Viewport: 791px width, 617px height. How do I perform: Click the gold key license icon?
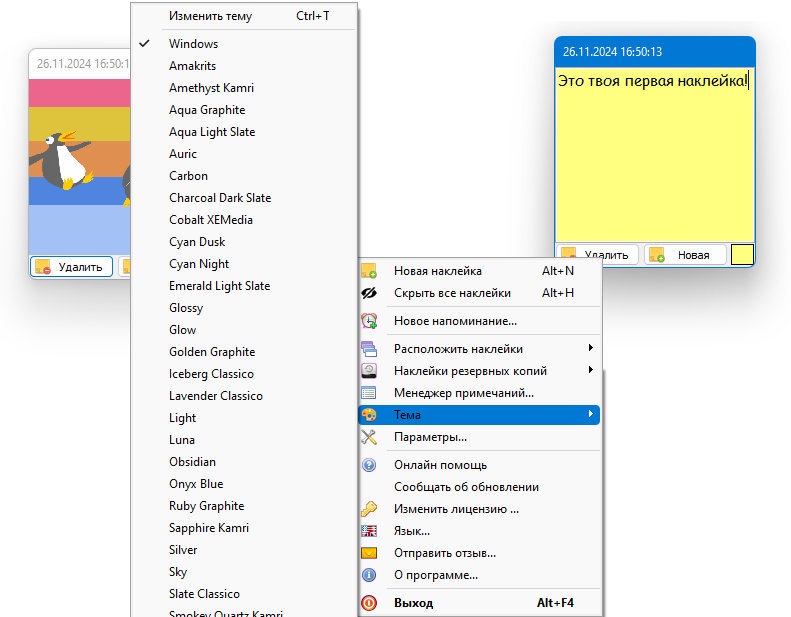[x=369, y=509]
